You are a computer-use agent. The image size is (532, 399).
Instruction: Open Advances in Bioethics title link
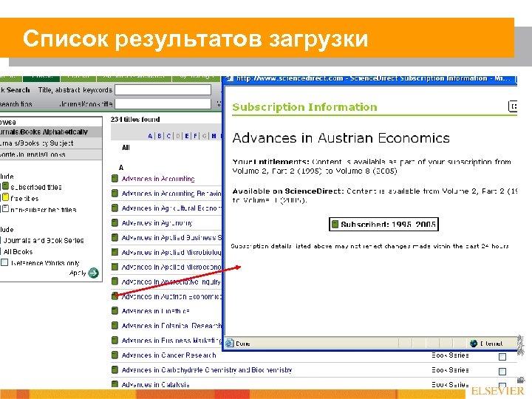point(155,311)
